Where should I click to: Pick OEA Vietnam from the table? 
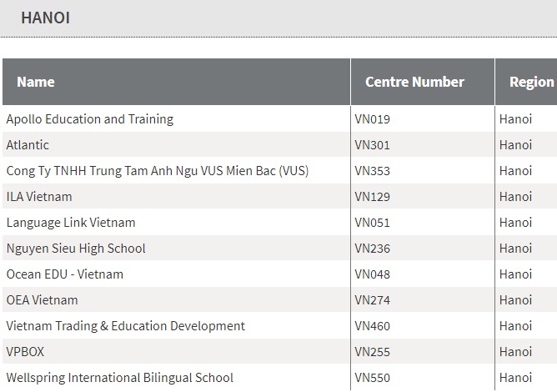coord(43,300)
